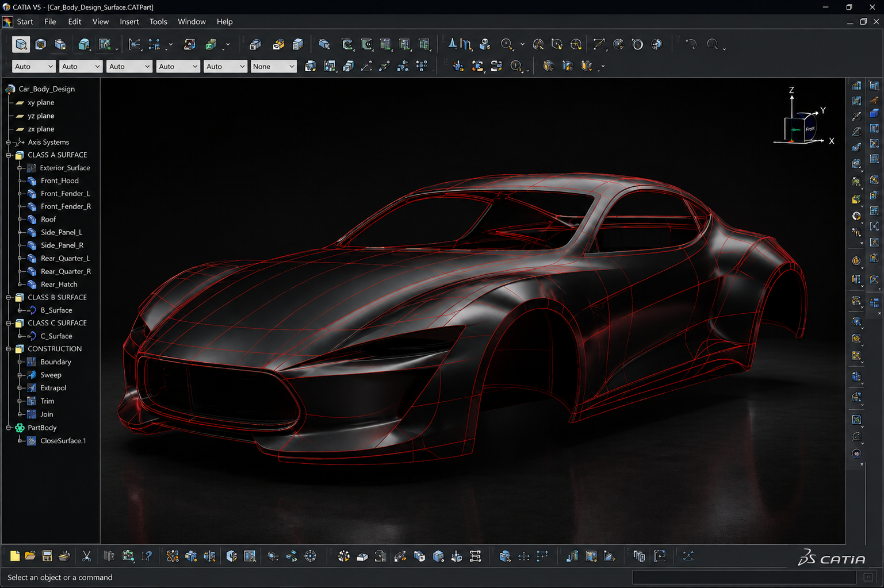Click the Front_Hood surface icon in tree
Viewport: 884px width, 588px height.
pyautogui.click(x=32, y=180)
